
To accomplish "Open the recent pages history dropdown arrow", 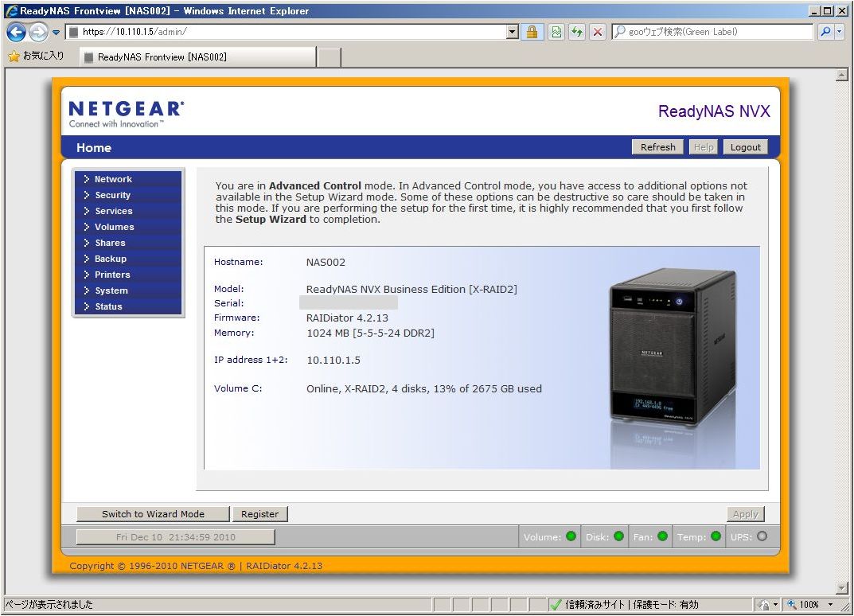I will click(x=56, y=32).
